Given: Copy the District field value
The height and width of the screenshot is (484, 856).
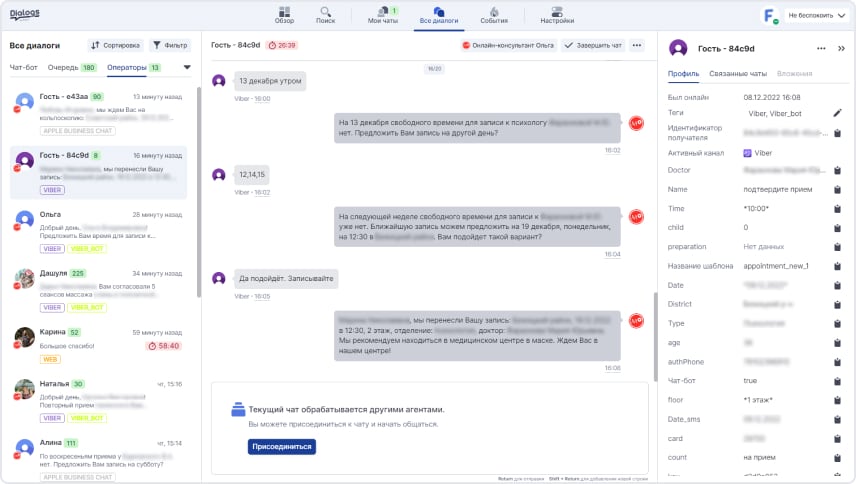Looking at the screenshot, I should [837, 304].
